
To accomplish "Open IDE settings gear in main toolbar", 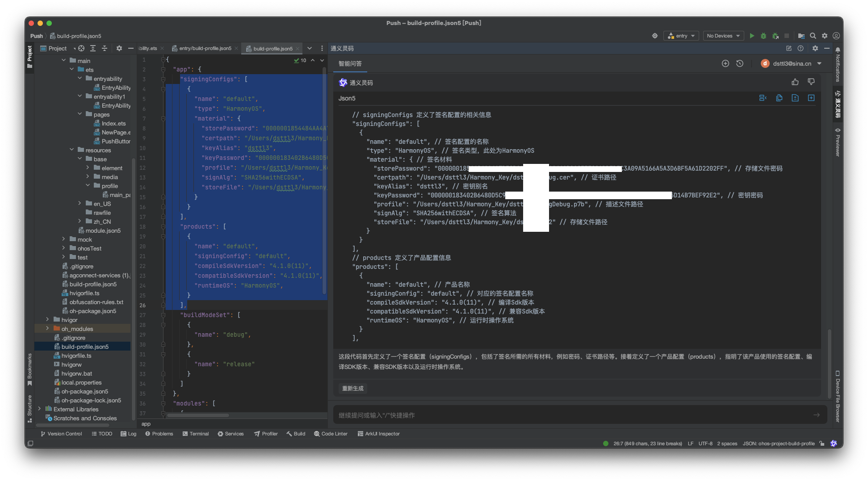I will click(825, 36).
